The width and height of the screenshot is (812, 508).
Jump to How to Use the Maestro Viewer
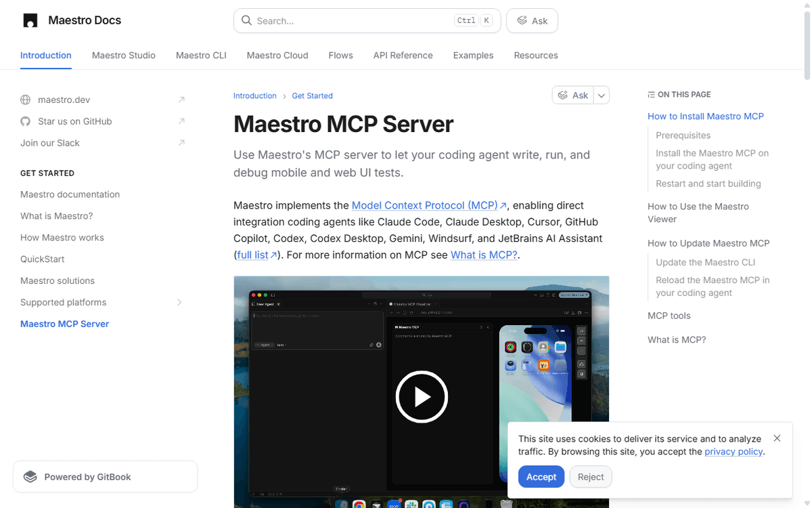[698, 213]
